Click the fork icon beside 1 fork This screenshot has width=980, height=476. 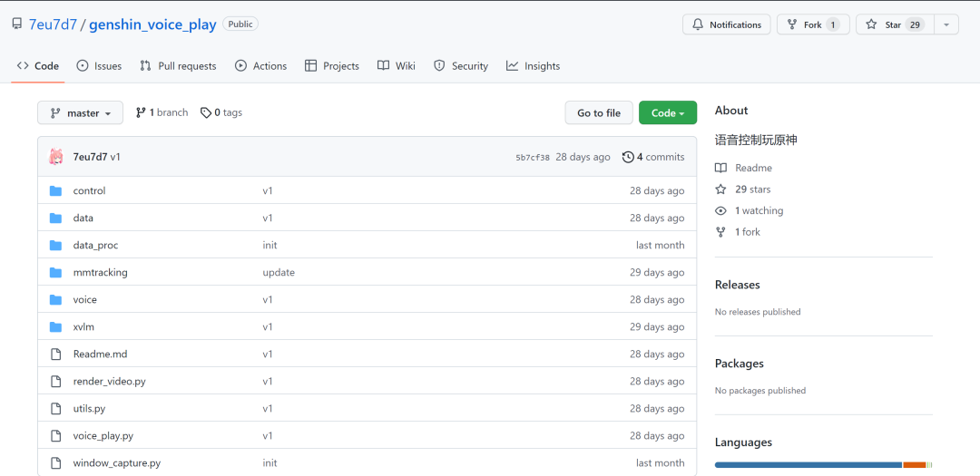(720, 232)
